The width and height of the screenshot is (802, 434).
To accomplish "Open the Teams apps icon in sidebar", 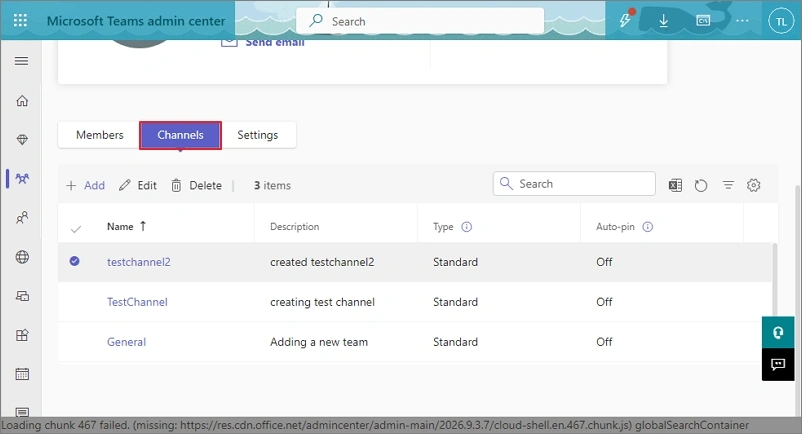I will point(22,335).
